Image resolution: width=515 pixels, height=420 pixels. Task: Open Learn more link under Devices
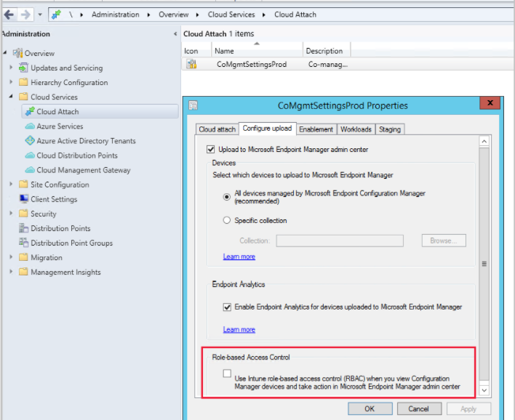[x=239, y=257]
